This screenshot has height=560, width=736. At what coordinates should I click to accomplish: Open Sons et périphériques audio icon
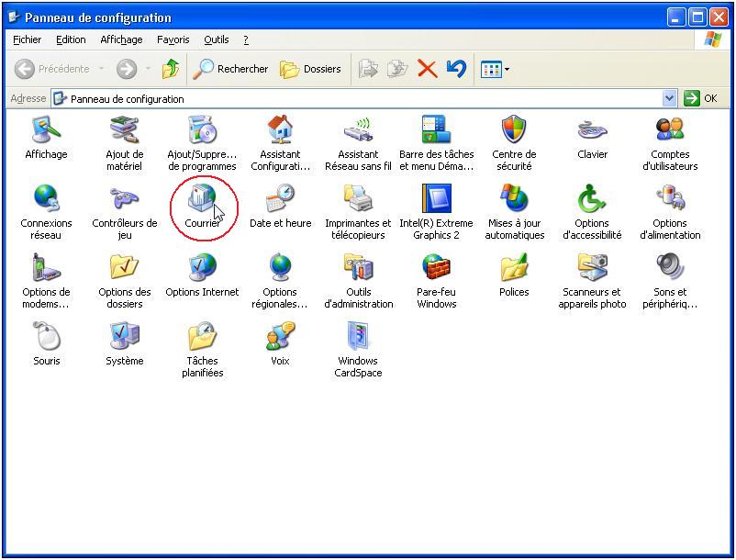[x=670, y=266]
